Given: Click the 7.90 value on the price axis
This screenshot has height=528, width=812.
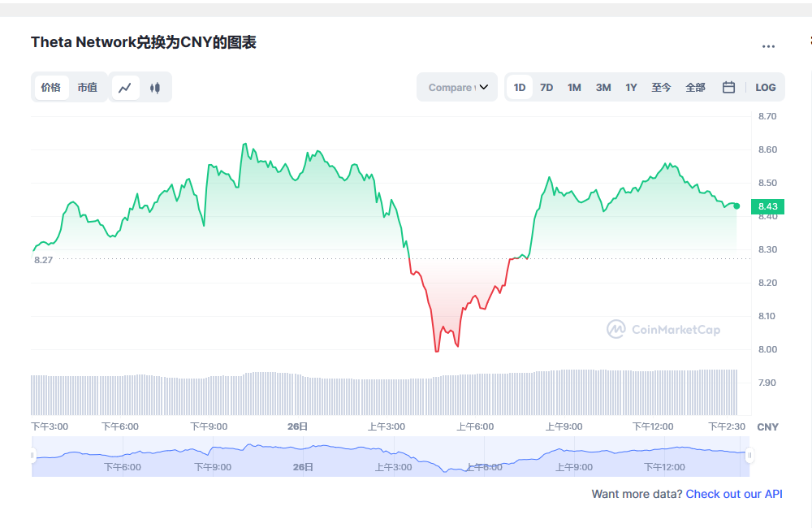Looking at the screenshot, I should [767, 383].
